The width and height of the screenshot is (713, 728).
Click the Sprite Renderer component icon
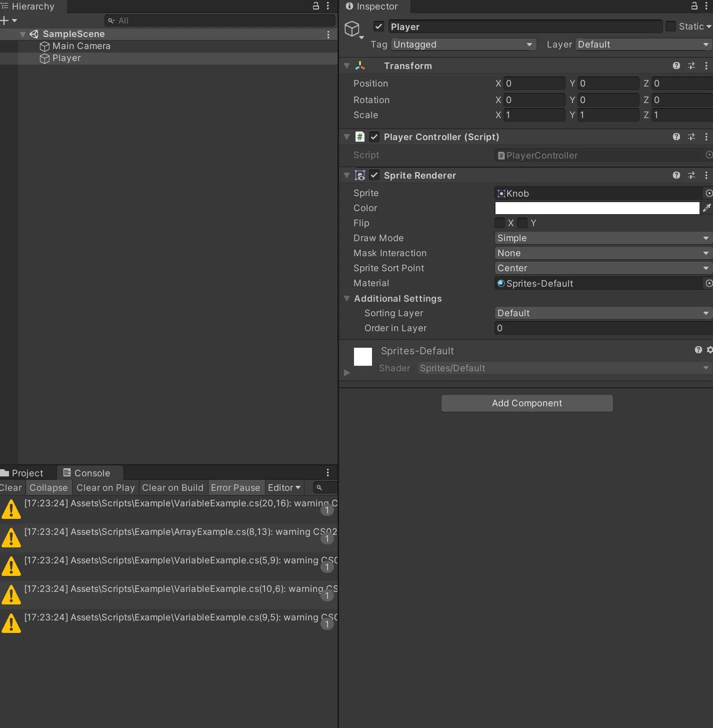click(x=359, y=175)
